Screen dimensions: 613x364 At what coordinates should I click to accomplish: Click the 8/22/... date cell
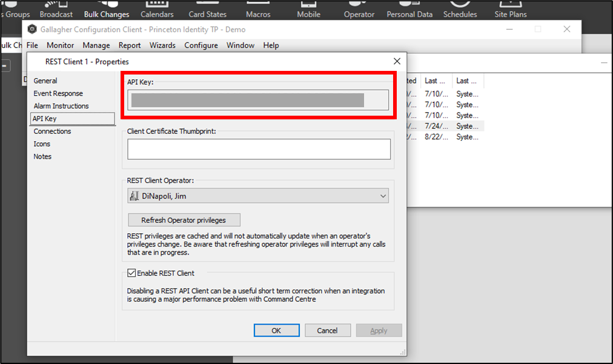tap(436, 137)
